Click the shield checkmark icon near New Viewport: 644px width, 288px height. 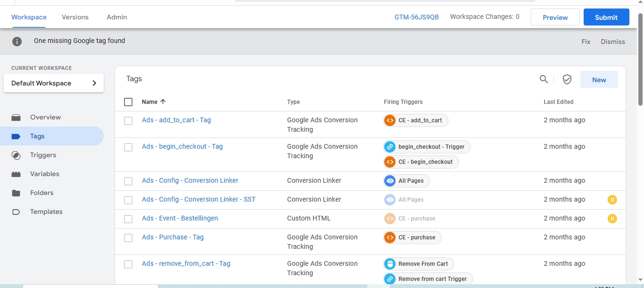click(x=567, y=79)
